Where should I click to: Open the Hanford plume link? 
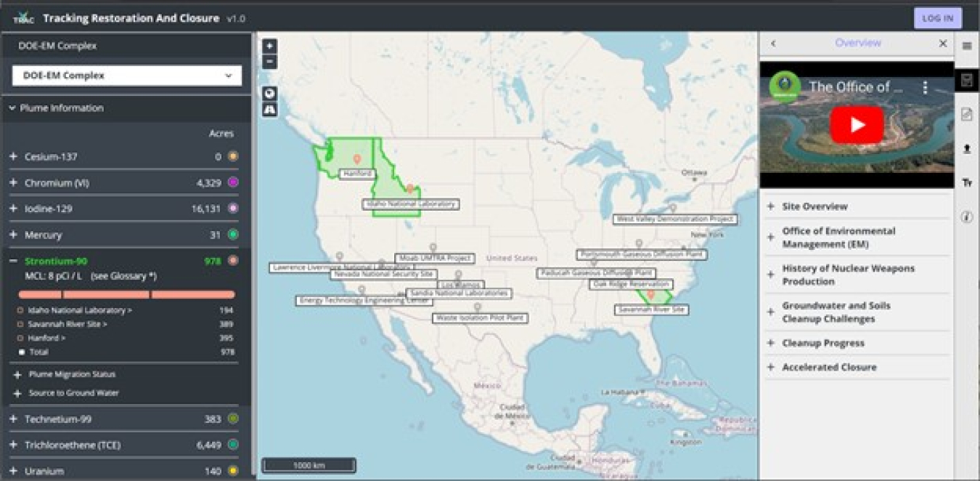pyautogui.click(x=46, y=338)
